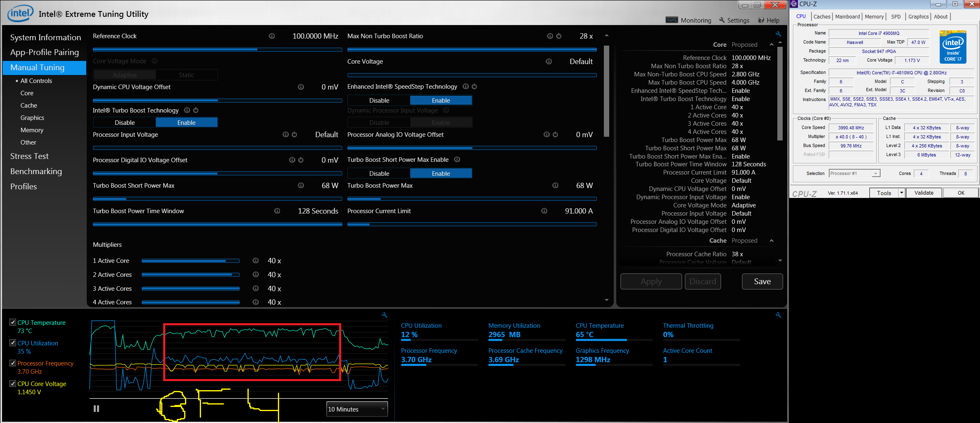
Task: Open Stress Test section
Action: 29,156
